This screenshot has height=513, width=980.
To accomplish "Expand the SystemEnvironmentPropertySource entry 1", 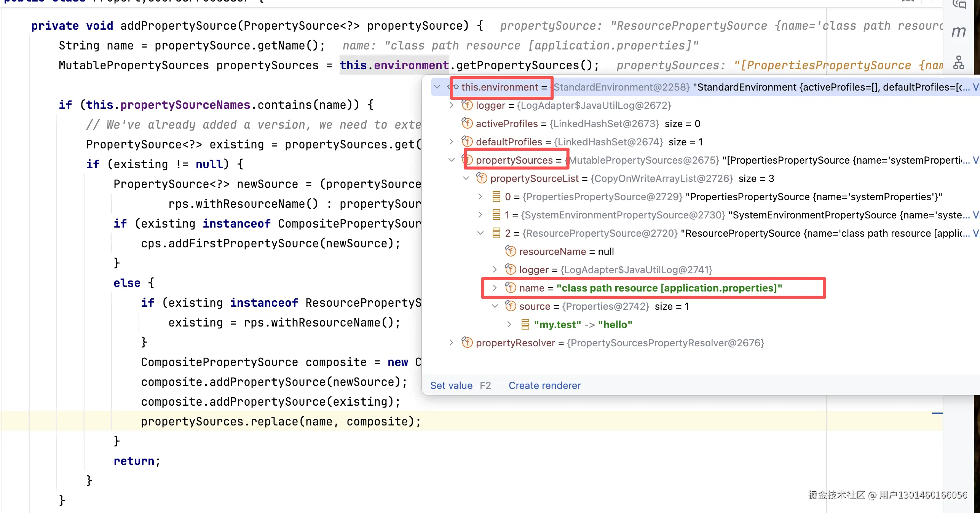I will click(480, 215).
